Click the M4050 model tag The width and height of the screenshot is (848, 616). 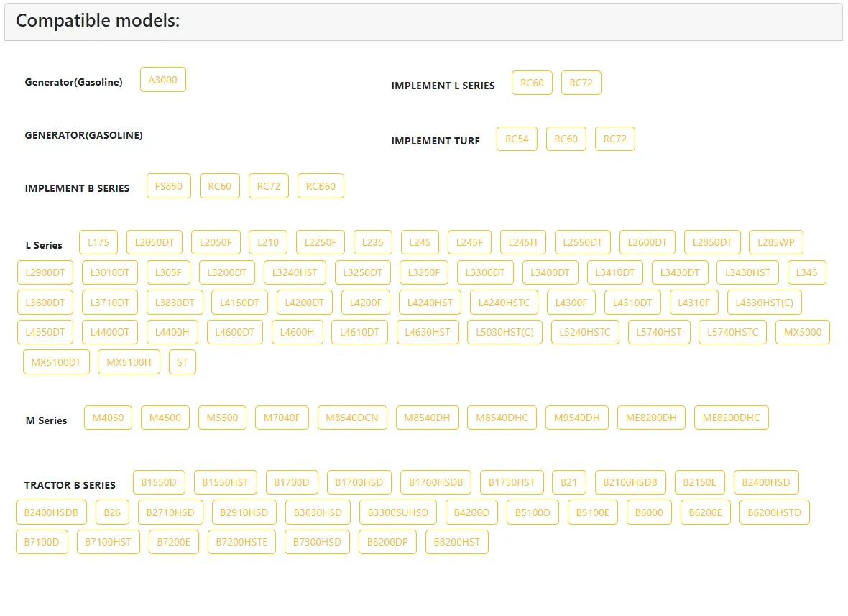(x=109, y=418)
